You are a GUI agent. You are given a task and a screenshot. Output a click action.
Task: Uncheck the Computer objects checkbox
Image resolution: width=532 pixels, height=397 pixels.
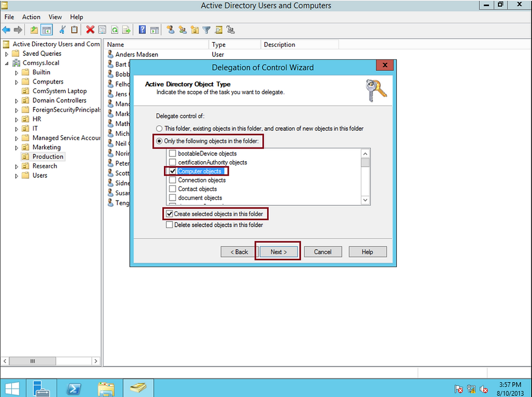pyautogui.click(x=172, y=171)
